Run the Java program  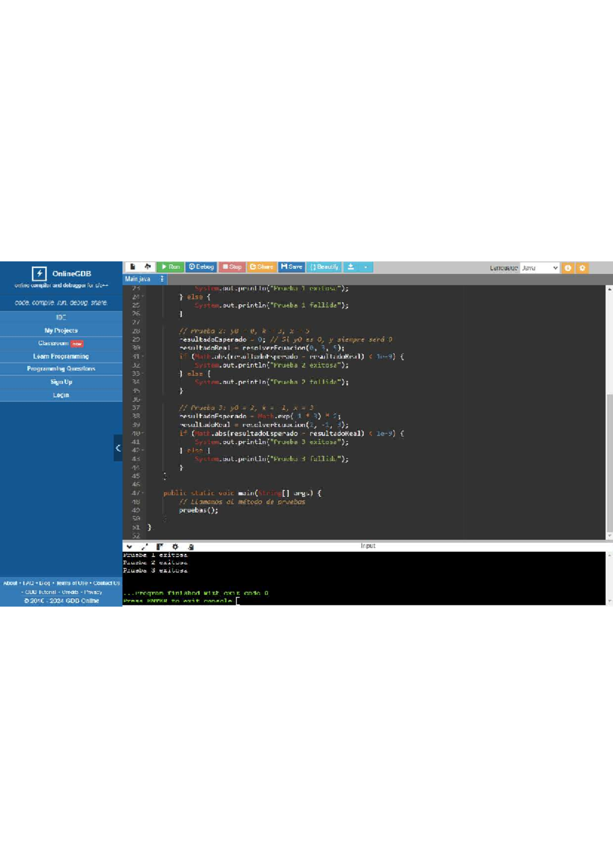[x=170, y=267]
